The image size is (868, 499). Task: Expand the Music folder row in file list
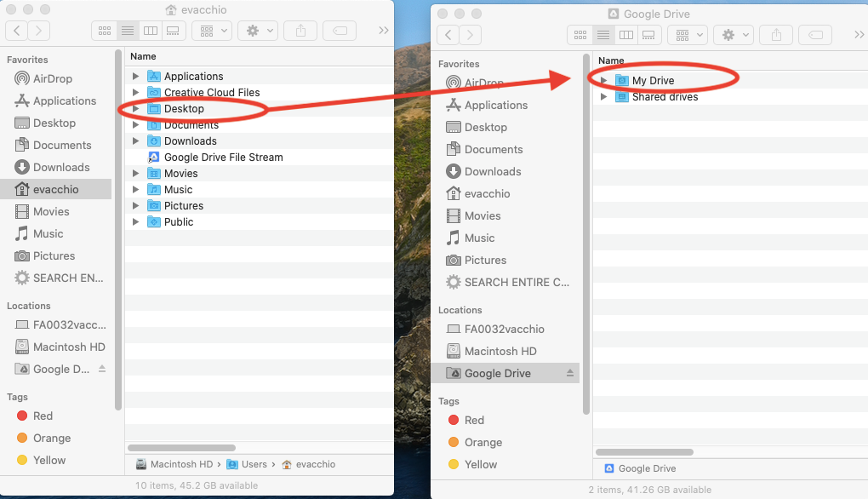(x=135, y=189)
